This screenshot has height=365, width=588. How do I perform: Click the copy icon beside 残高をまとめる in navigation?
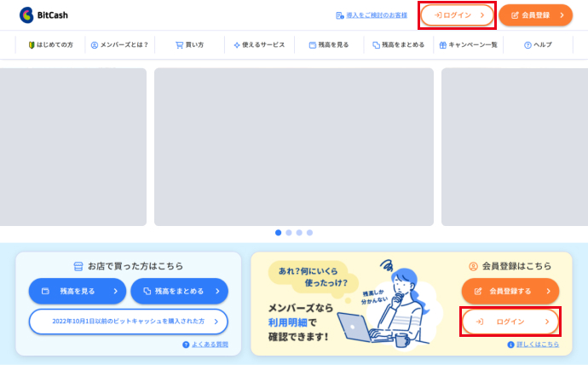[376, 45]
